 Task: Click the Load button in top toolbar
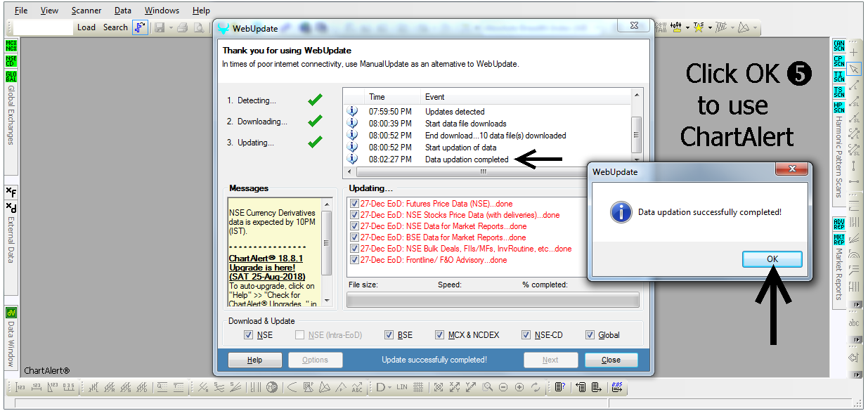[86, 27]
